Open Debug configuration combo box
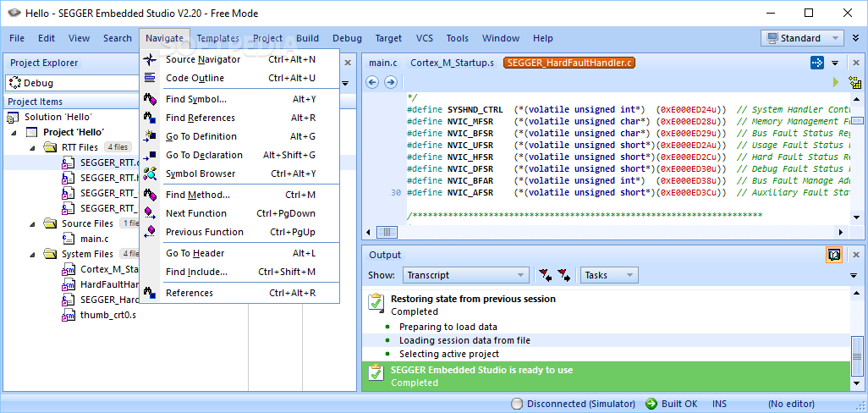 [x=72, y=83]
